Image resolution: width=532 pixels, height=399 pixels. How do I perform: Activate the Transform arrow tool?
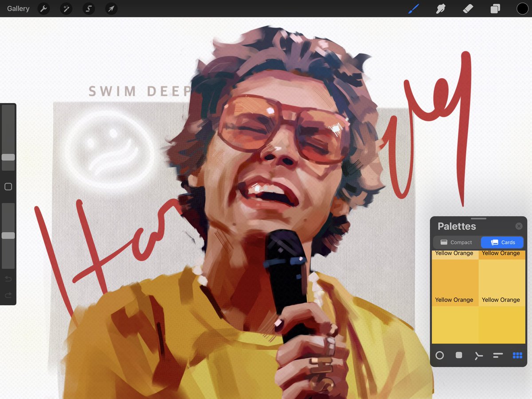pos(111,8)
